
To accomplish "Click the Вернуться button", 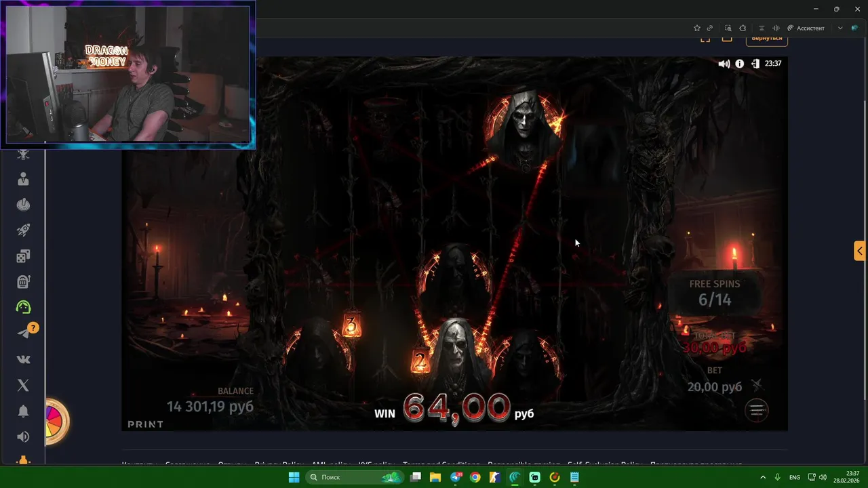I will (x=767, y=39).
